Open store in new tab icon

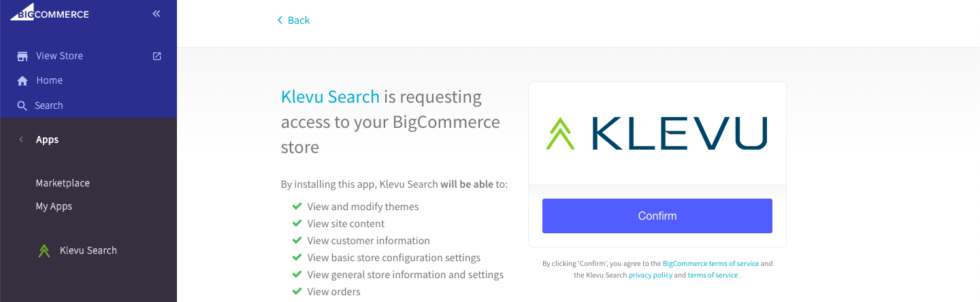coord(157,56)
